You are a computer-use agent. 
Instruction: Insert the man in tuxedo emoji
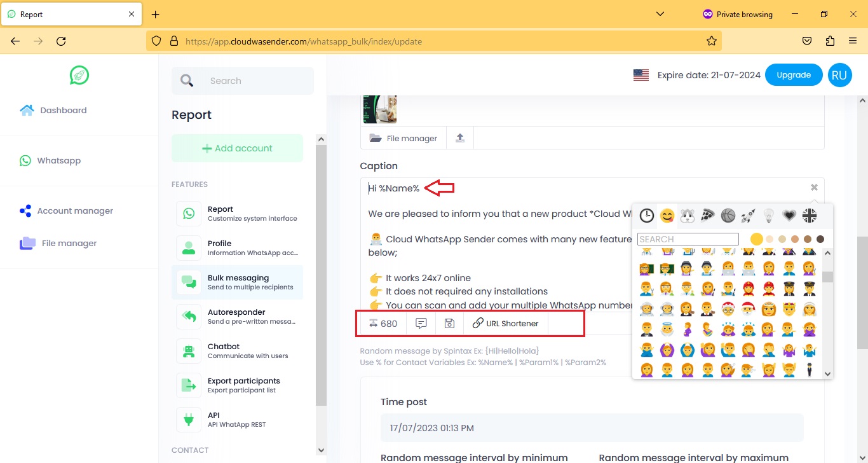(x=647, y=329)
